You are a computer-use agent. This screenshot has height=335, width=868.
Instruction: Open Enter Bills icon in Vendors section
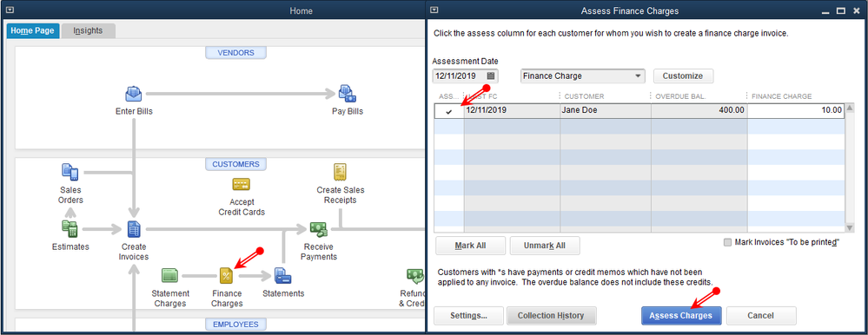pyautogui.click(x=134, y=95)
